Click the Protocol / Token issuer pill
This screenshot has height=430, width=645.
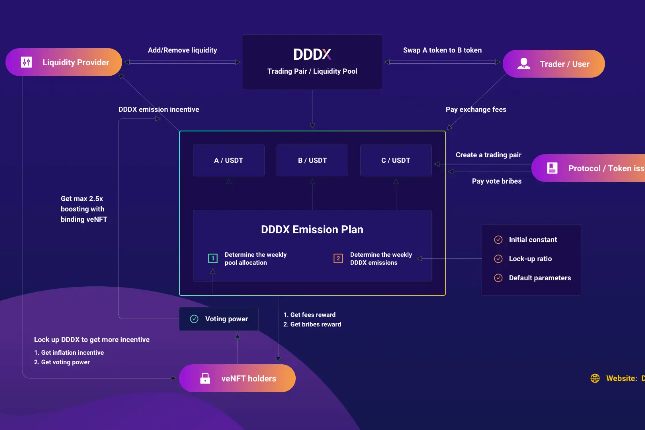click(x=588, y=168)
